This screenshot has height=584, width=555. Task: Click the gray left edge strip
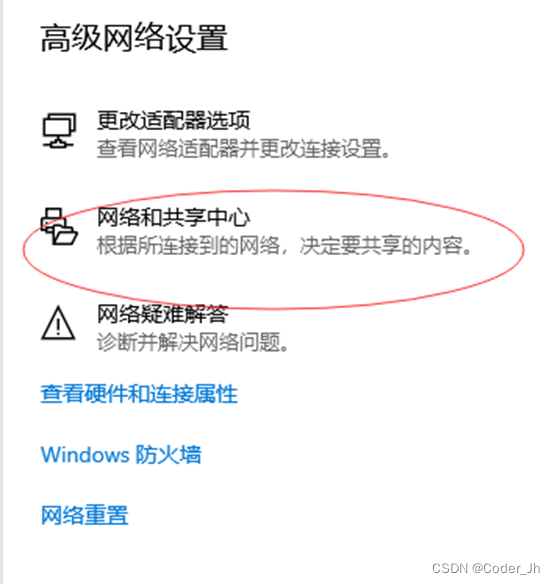tap(1, 292)
